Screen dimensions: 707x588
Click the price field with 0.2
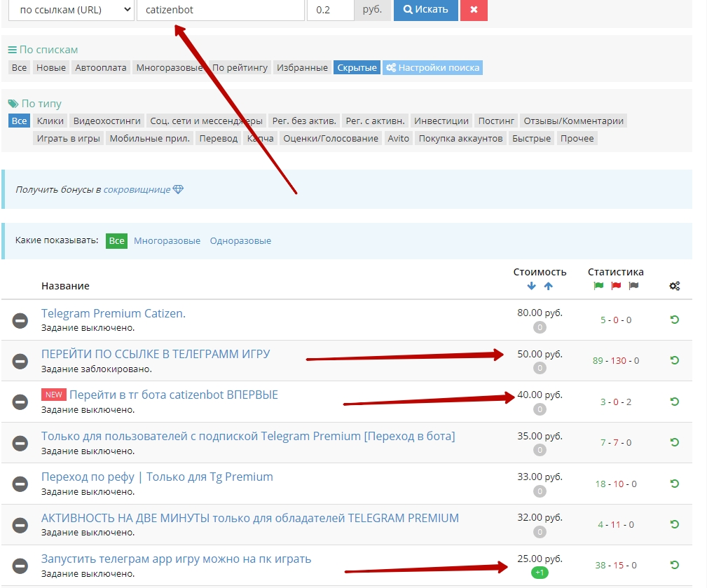(331, 10)
